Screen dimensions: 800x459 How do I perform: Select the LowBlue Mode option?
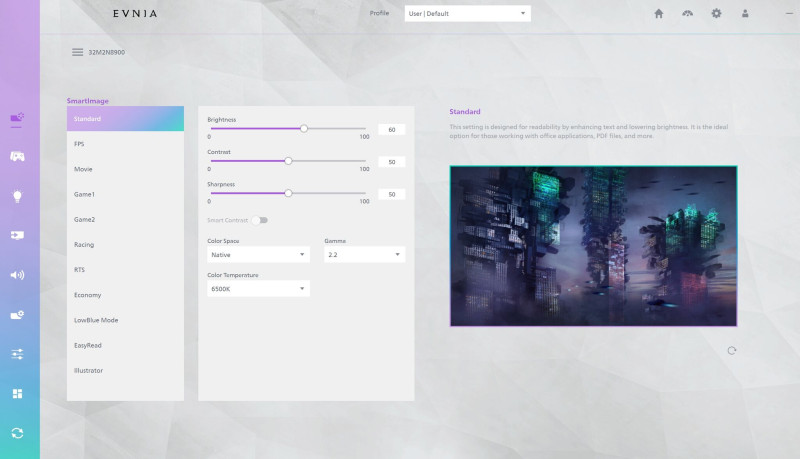pyautogui.click(x=125, y=320)
